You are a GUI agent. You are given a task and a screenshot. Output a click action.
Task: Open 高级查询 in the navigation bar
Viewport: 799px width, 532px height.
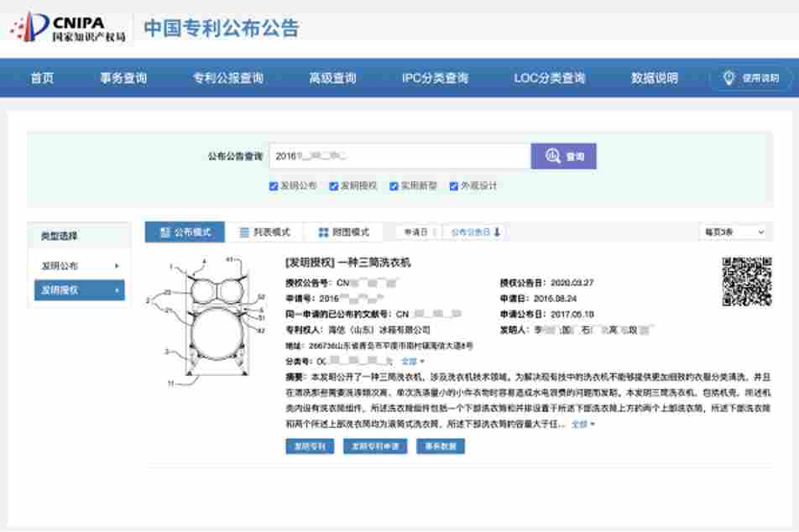click(332, 78)
